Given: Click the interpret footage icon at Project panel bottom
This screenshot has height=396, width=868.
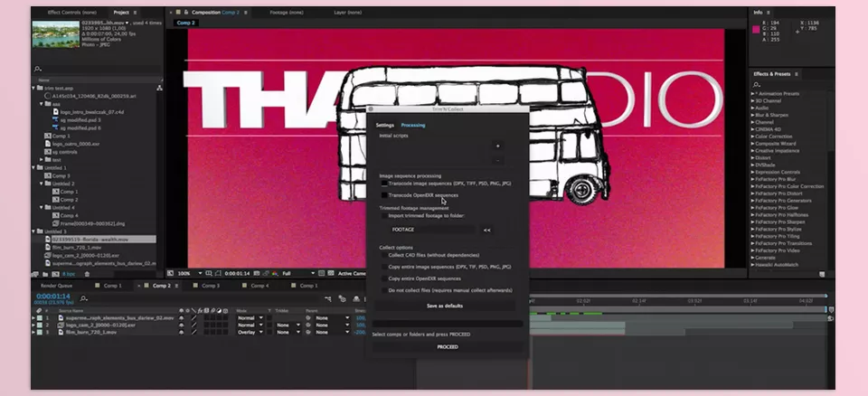Looking at the screenshot, I should [35, 274].
